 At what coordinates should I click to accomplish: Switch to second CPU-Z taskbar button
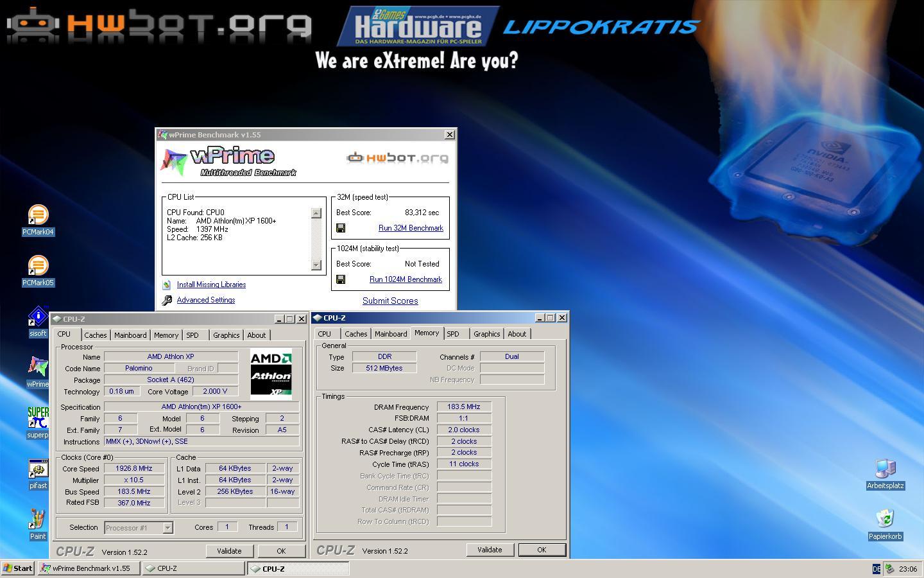pos(298,568)
